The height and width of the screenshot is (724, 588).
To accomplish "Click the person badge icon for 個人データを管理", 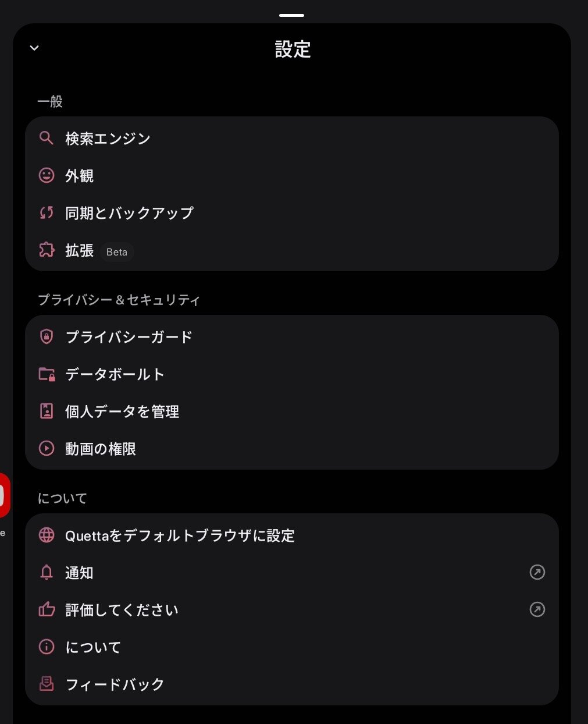I will [47, 411].
